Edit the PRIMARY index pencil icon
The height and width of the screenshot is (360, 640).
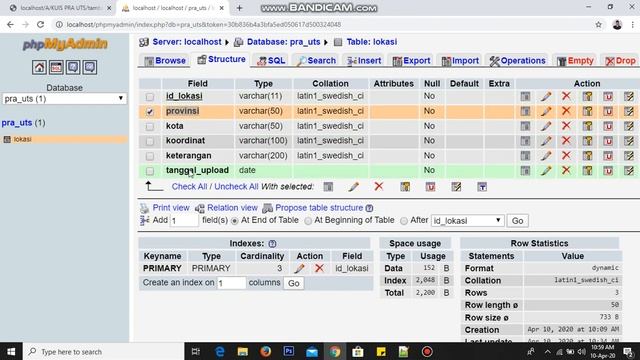(x=299, y=268)
